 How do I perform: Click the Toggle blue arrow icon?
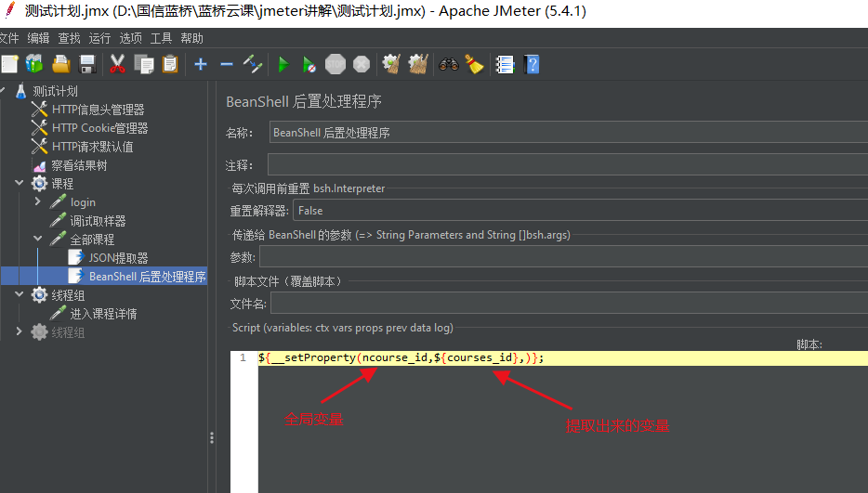[x=253, y=64]
